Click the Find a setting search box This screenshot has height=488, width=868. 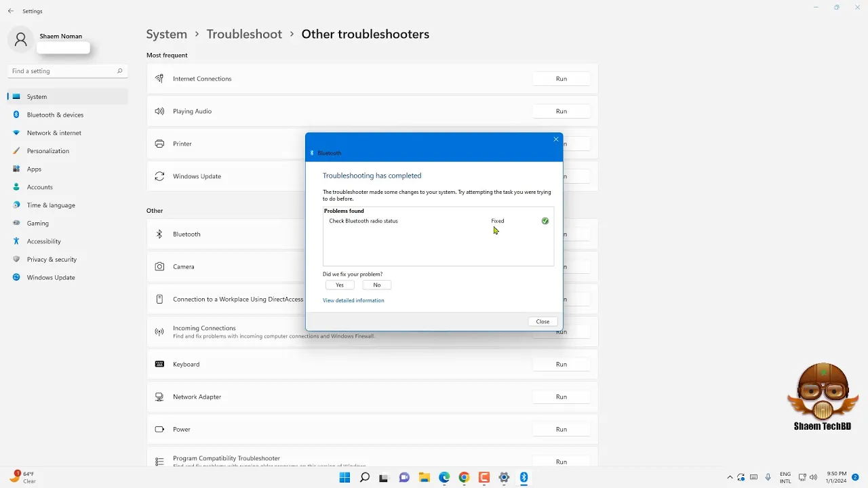[x=67, y=70]
